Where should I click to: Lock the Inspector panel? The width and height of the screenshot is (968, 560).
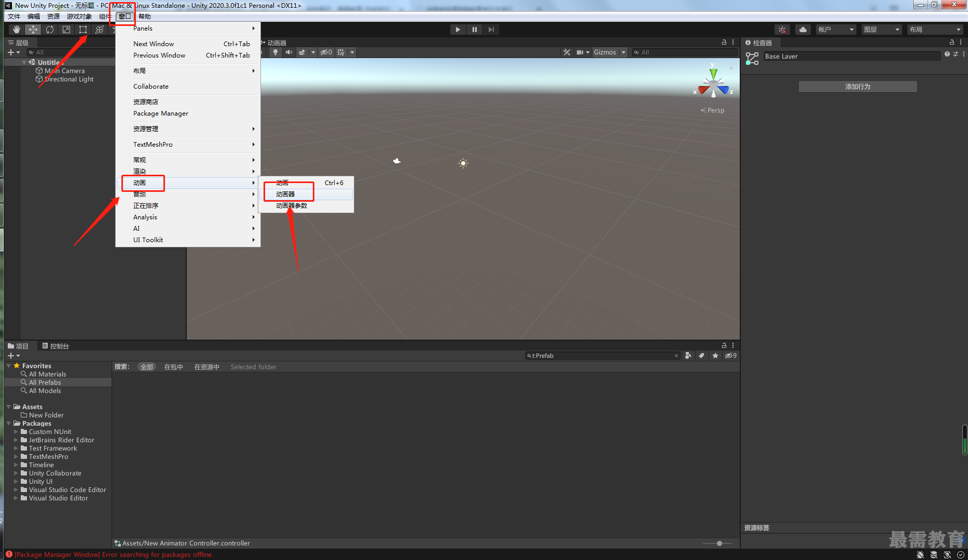pos(952,43)
